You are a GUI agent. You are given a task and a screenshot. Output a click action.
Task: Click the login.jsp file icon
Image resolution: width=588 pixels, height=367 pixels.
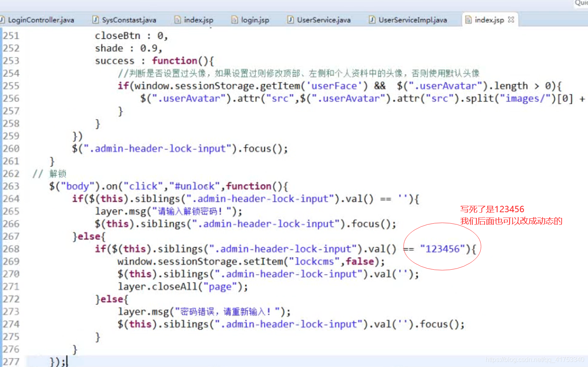[235, 20]
